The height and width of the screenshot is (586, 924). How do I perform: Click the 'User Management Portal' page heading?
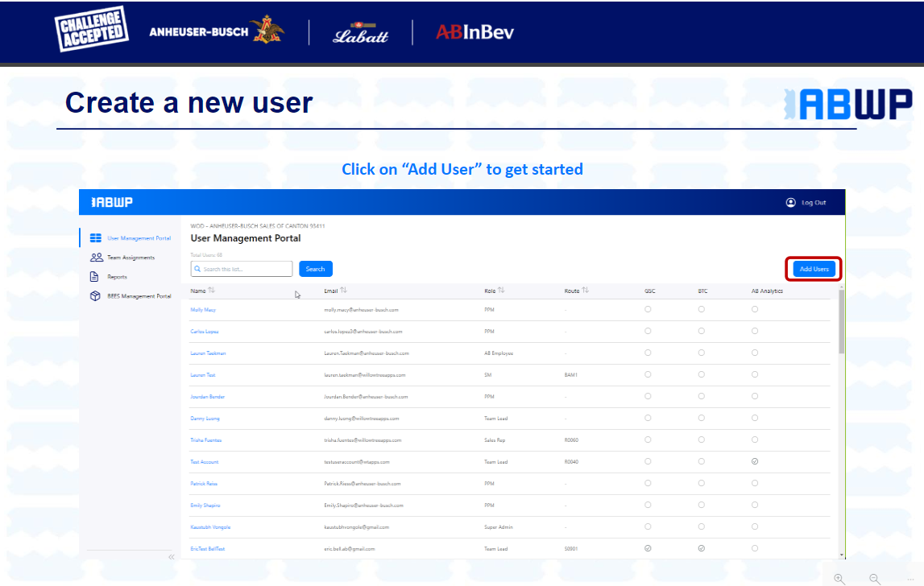[x=246, y=238]
